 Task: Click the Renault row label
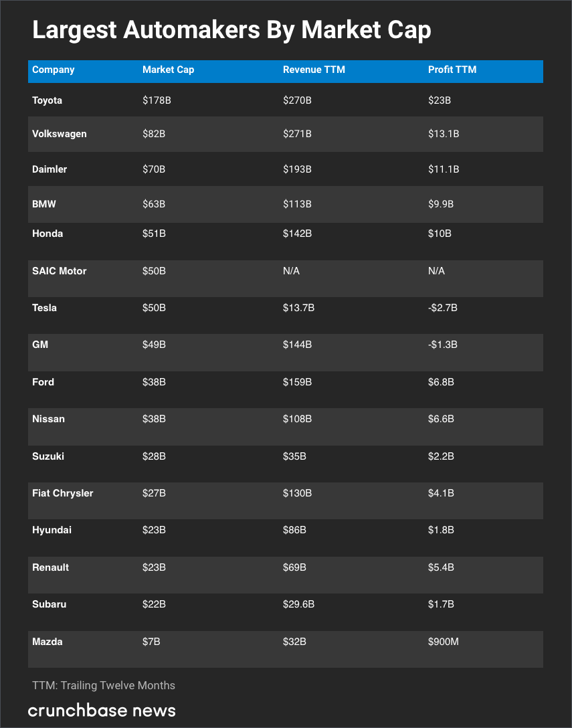[51, 567]
